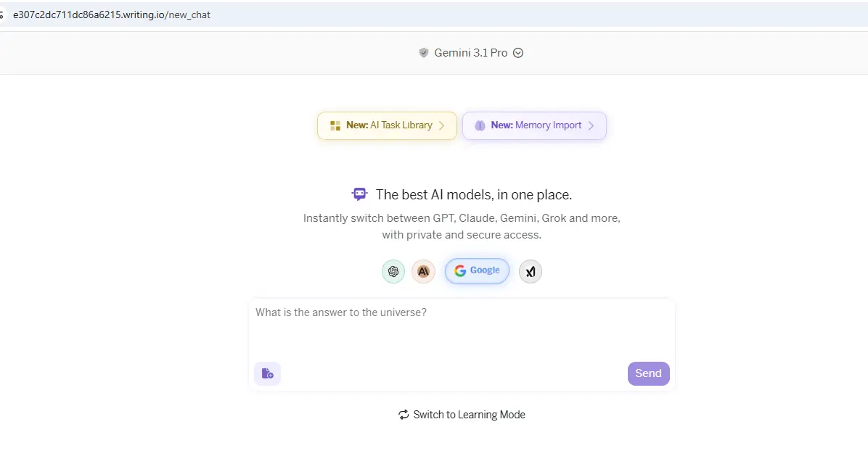
Task: Select the xAI Grok model icon
Action: click(531, 272)
